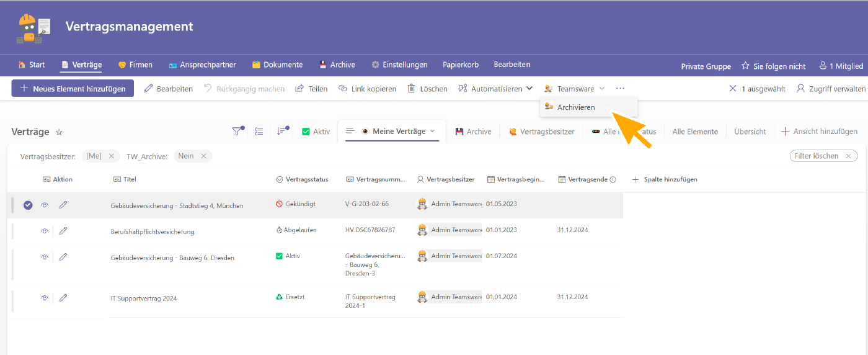Remove the Vertragsbesitzer [Me] filter chip
The image size is (868, 355).
coord(112,156)
